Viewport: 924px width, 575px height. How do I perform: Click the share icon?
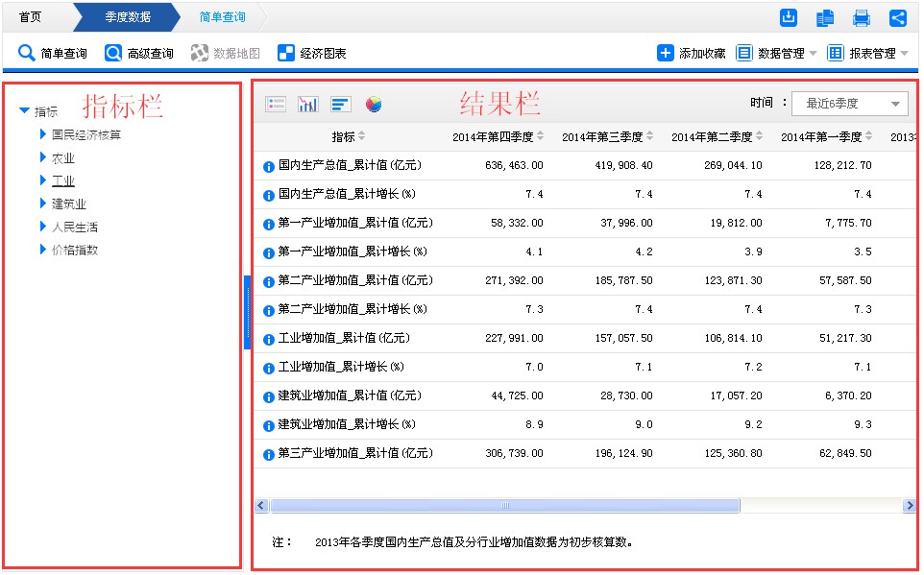tap(897, 18)
